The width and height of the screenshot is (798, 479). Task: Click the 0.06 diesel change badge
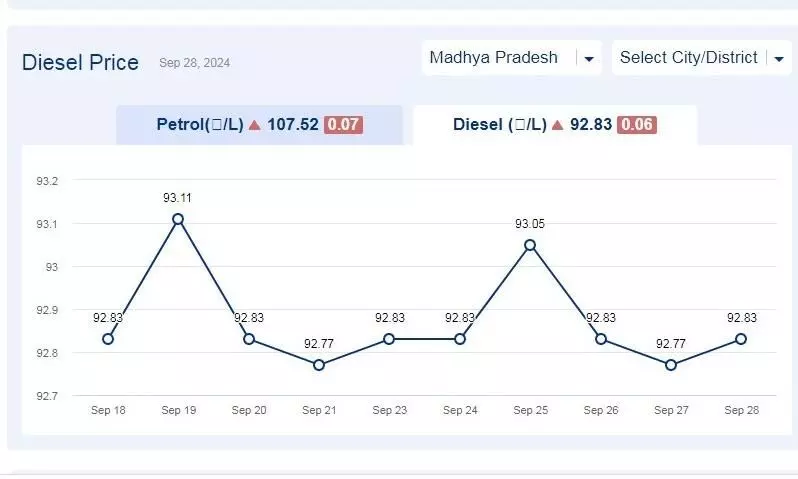(637, 125)
